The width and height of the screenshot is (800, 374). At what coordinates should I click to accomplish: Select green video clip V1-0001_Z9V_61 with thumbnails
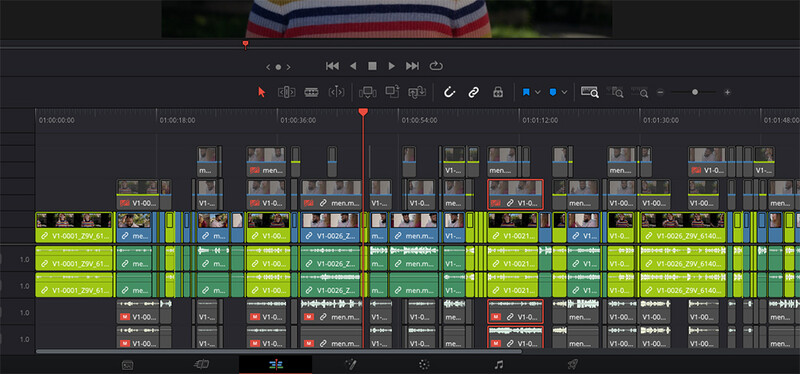(74, 227)
